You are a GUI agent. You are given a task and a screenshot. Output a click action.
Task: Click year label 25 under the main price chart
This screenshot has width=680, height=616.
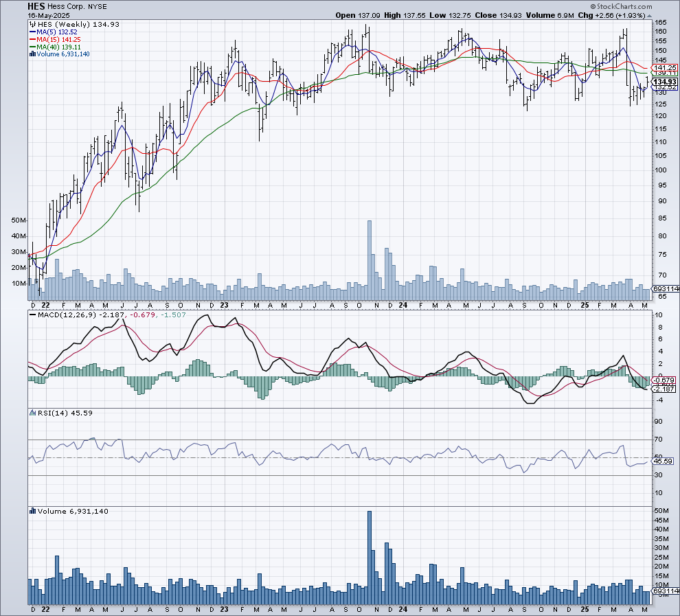585,305
